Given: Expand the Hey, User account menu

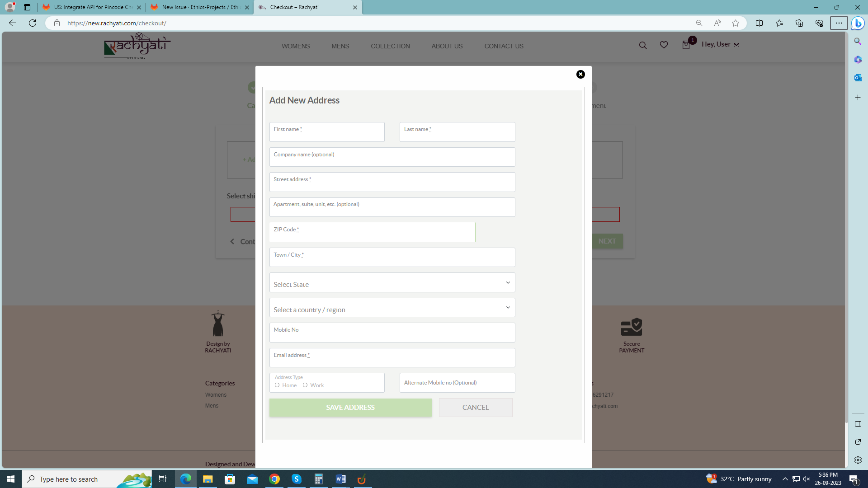Looking at the screenshot, I should coord(720,44).
